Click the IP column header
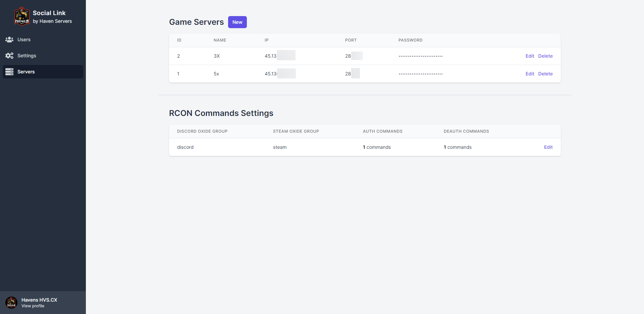Image resolution: width=644 pixels, height=314 pixels. tap(267, 40)
